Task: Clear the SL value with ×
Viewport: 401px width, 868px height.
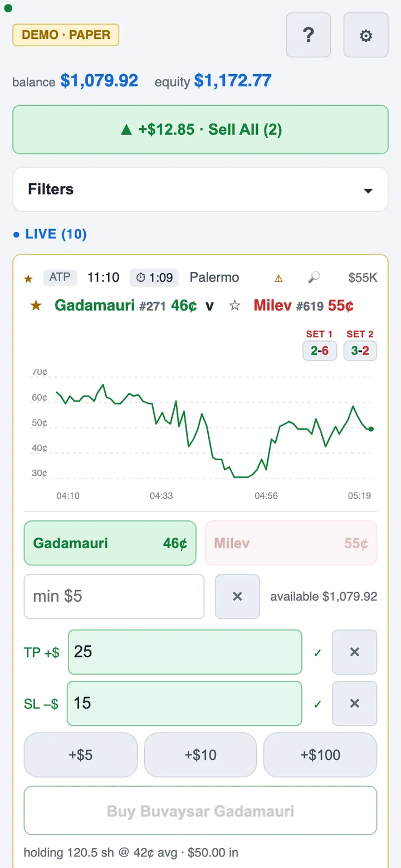Action: pos(355,703)
